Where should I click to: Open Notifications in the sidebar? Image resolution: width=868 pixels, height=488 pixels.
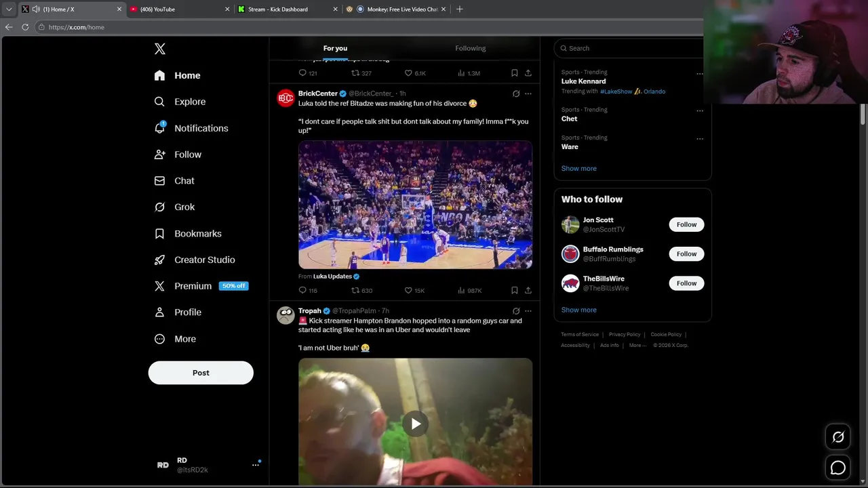pyautogui.click(x=191, y=128)
